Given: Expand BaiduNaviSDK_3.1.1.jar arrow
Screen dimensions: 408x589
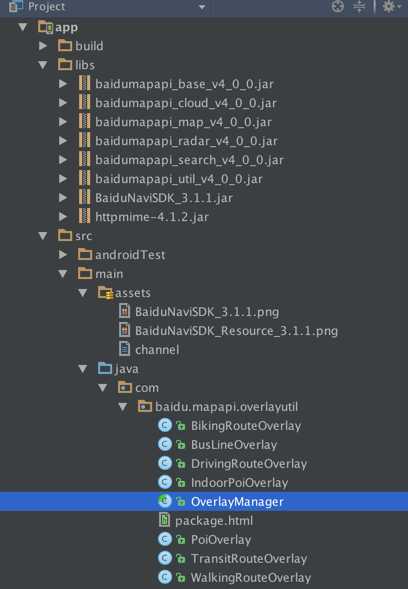Looking at the screenshot, I should click(63, 198).
